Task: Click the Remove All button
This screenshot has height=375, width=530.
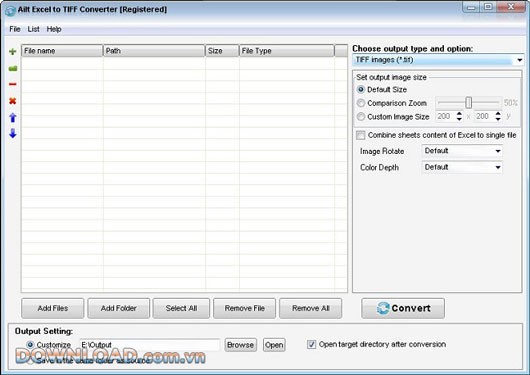Action: pos(311,308)
